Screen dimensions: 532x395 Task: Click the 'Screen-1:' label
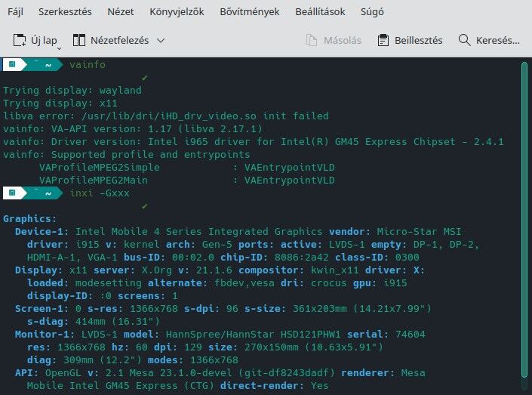tap(42, 308)
